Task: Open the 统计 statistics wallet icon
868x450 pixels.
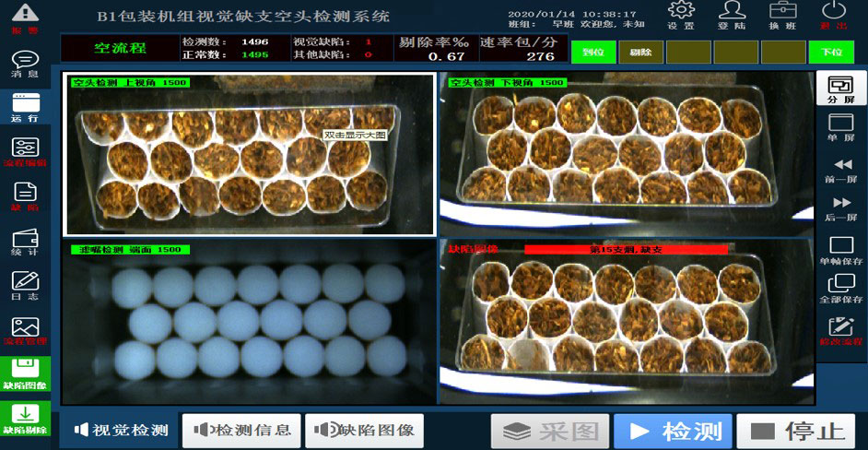Action: (25, 240)
